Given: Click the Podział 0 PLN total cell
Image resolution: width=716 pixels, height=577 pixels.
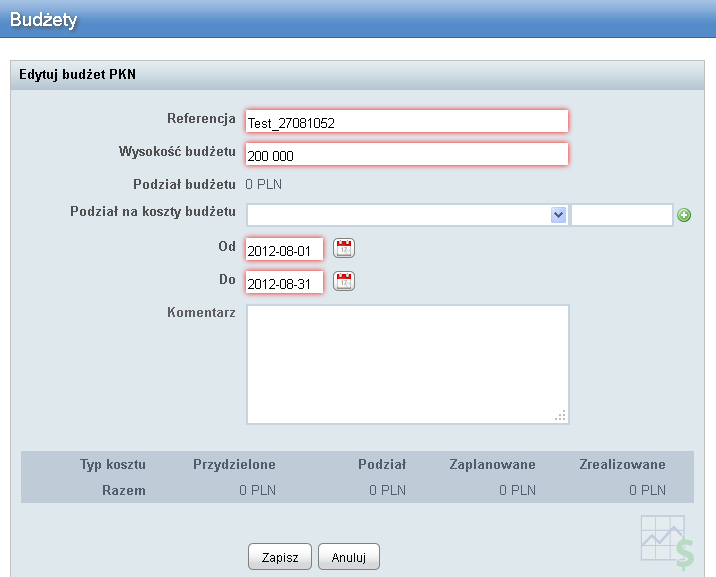Looking at the screenshot, I should point(388,490).
